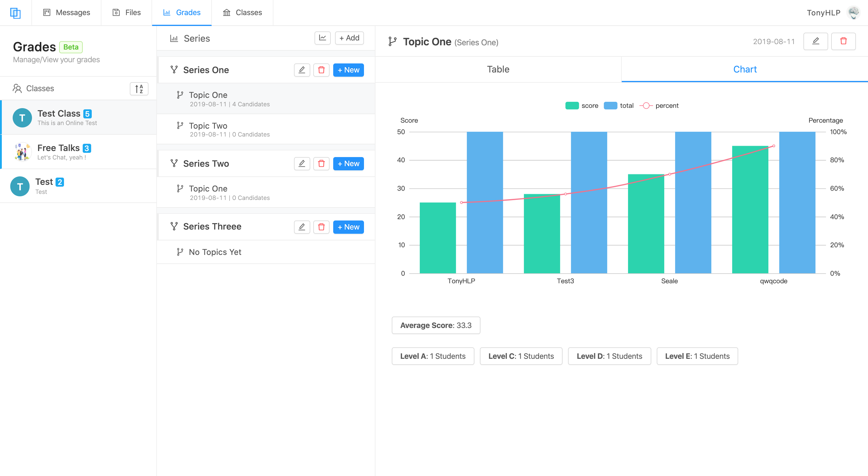Image resolution: width=868 pixels, height=476 pixels.
Task: Expand the Series One topics list
Action: pos(206,70)
